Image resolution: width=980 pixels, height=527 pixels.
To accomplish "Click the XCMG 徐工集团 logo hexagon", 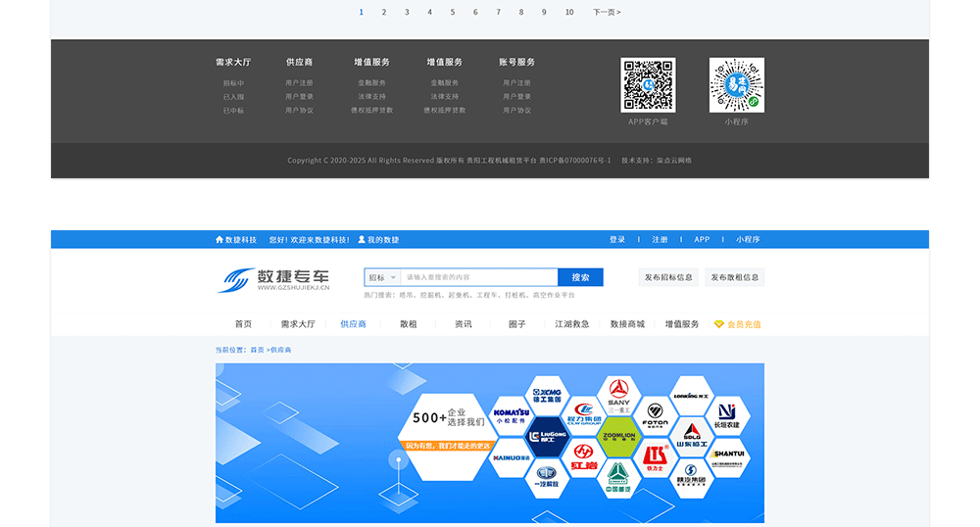I will [x=547, y=396].
